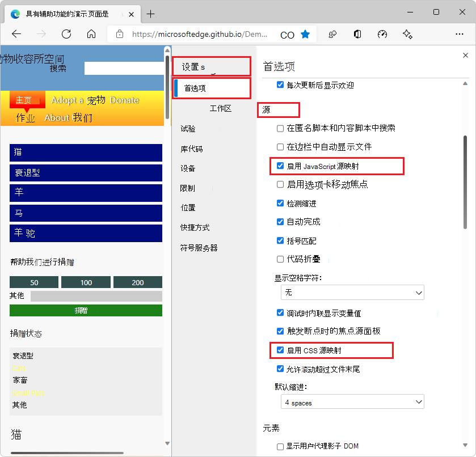
Task: Toggle 自动完成 checkbox
Action: pos(280,222)
